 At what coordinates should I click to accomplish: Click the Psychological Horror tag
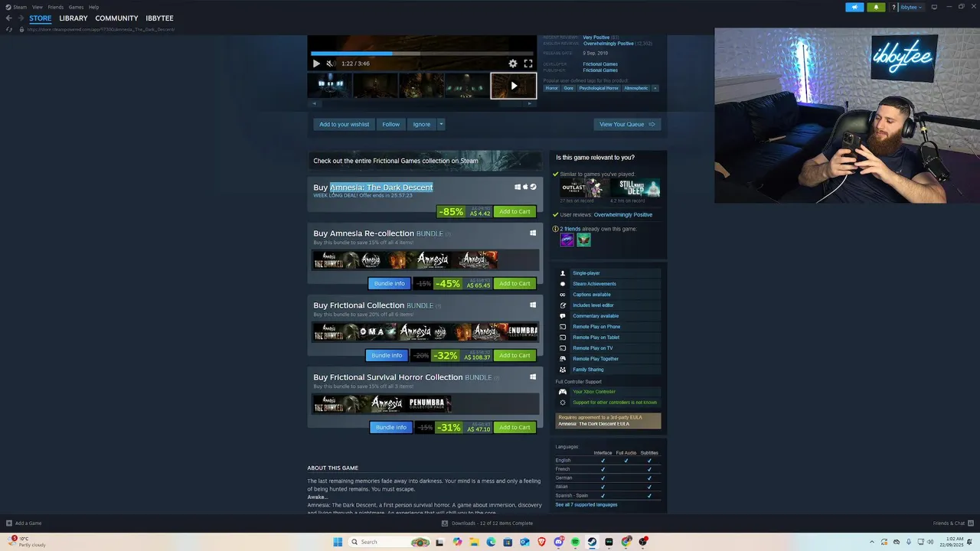599,88
